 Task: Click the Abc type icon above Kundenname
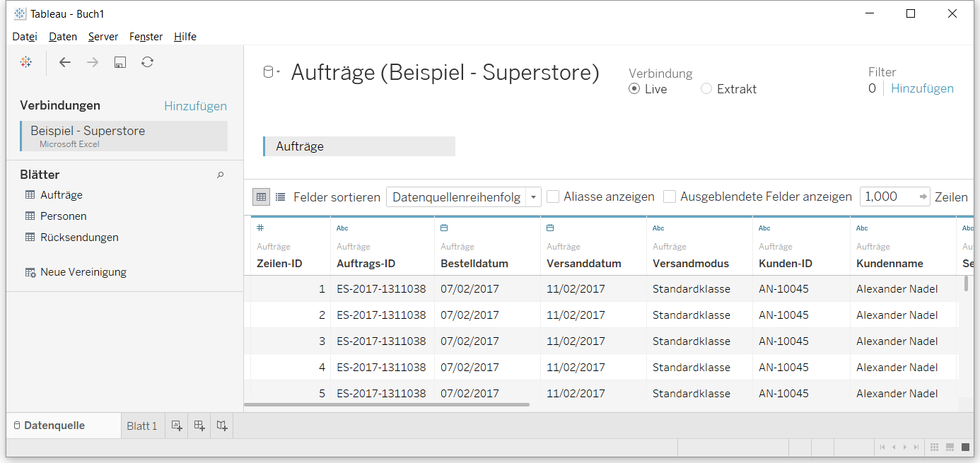862,228
